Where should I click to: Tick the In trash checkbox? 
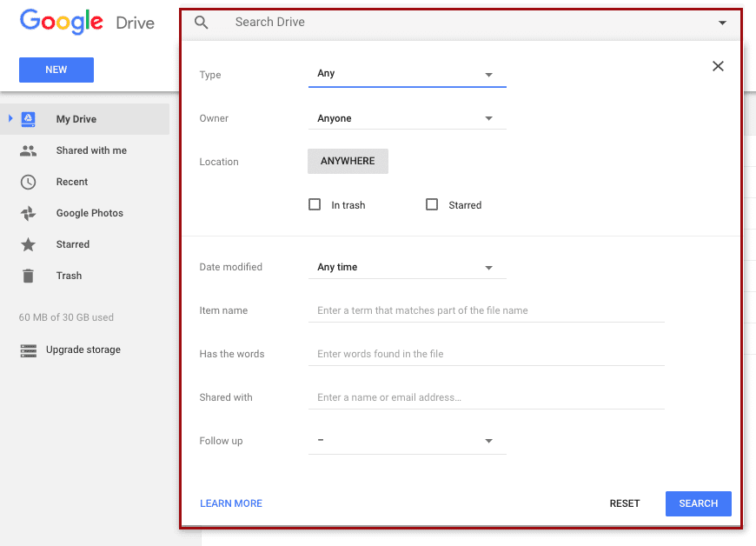(x=315, y=204)
